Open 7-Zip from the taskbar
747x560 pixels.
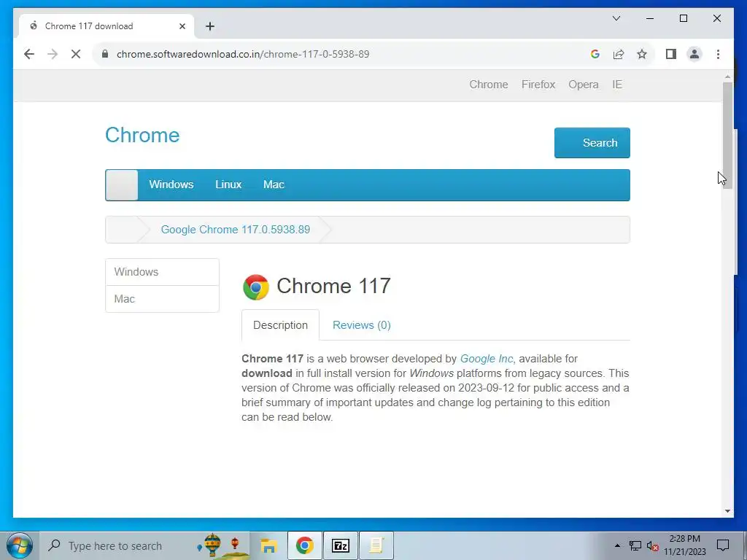(341, 545)
